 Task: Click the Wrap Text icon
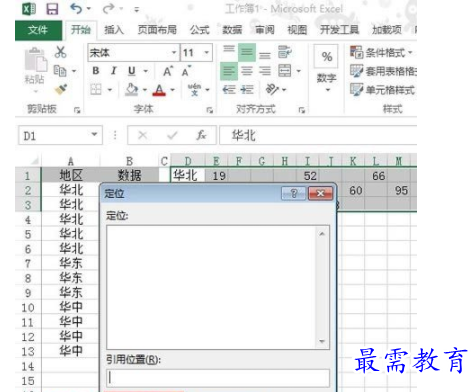pos(285,52)
